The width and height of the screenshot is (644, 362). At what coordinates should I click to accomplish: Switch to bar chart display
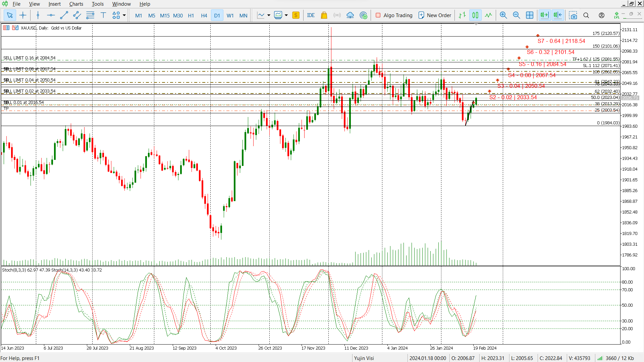coord(462,15)
